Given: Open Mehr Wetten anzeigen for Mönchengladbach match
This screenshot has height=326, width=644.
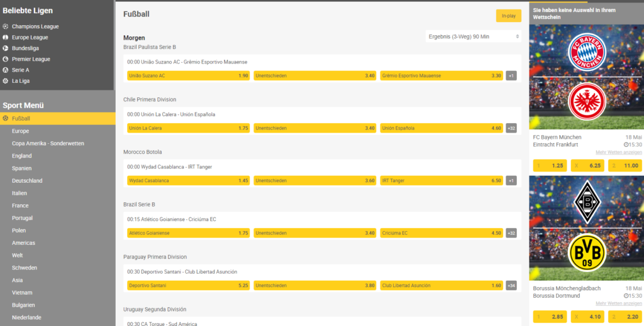Looking at the screenshot, I should coord(619,303).
